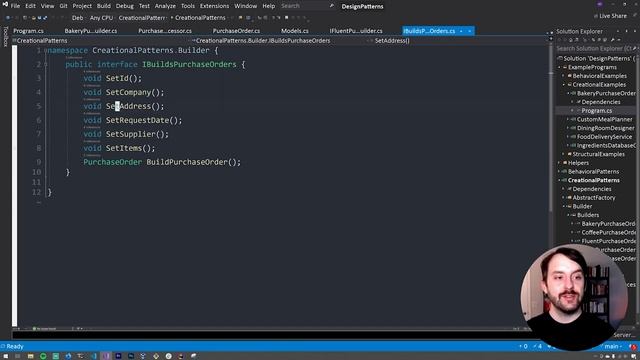Switch to the PurchaseOrder.cs tab
The width and height of the screenshot is (640, 360).
(236, 31)
